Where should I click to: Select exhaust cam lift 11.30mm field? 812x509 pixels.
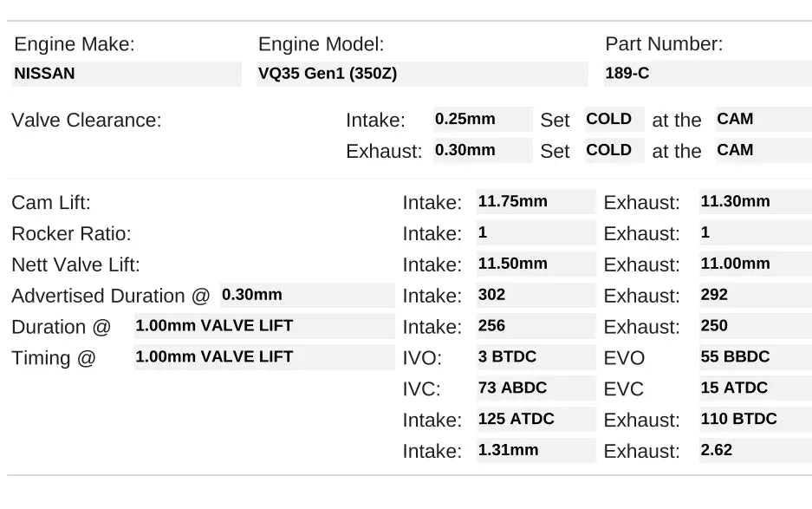[x=755, y=202]
